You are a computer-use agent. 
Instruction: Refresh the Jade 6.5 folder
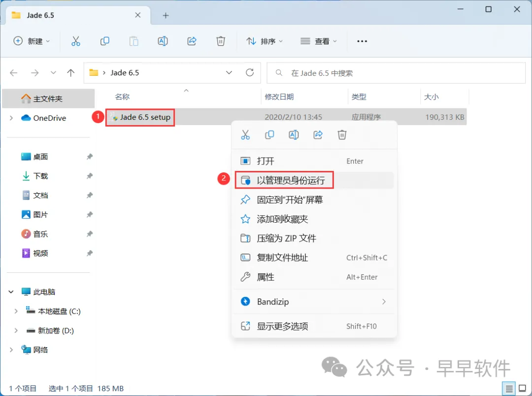[x=250, y=72]
